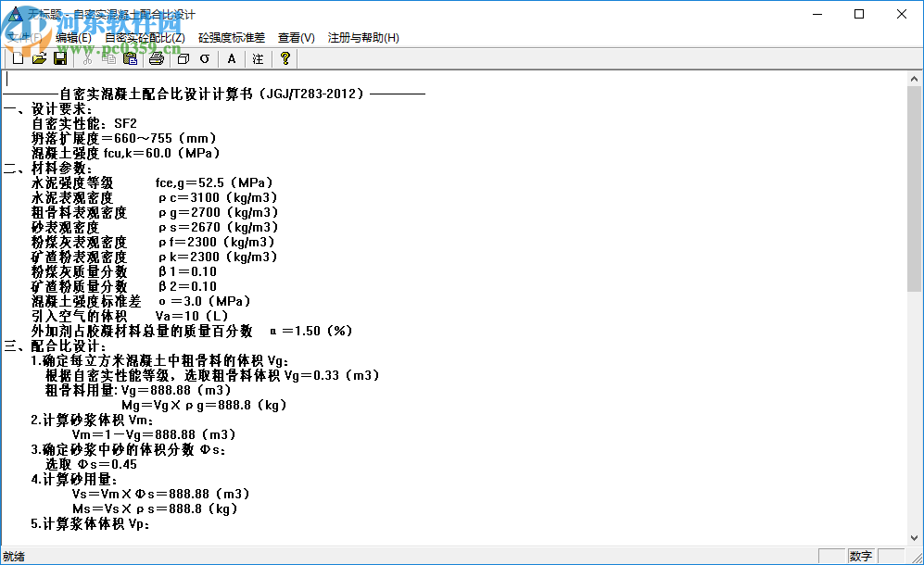
Task: Open the 编辑(E) menu
Action: pos(73,38)
